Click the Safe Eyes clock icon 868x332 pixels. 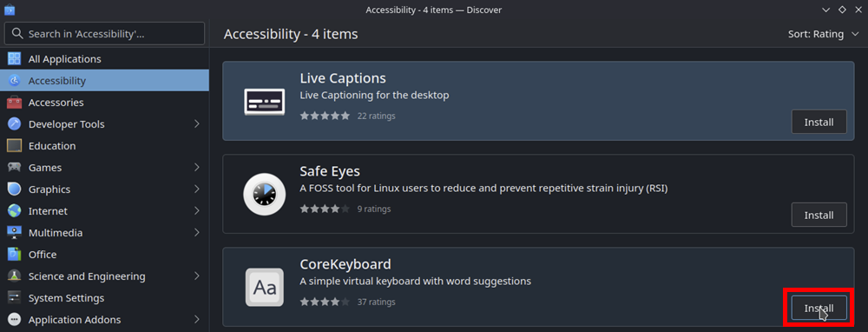click(x=265, y=195)
